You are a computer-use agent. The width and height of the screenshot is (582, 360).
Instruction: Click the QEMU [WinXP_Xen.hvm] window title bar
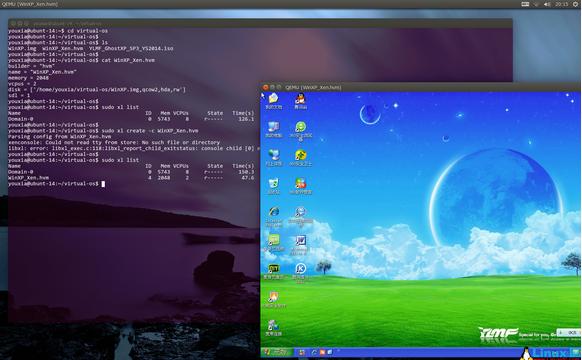(x=421, y=87)
